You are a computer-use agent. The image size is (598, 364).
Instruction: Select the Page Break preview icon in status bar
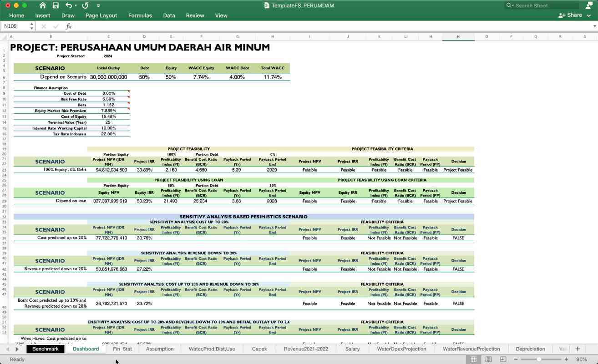pyautogui.click(x=502, y=359)
